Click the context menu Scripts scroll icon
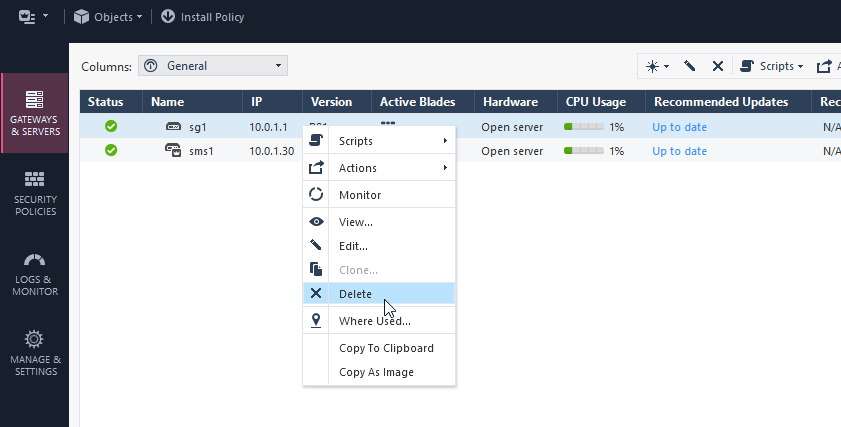Image resolution: width=841 pixels, height=427 pixels. [x=316, y=141]
